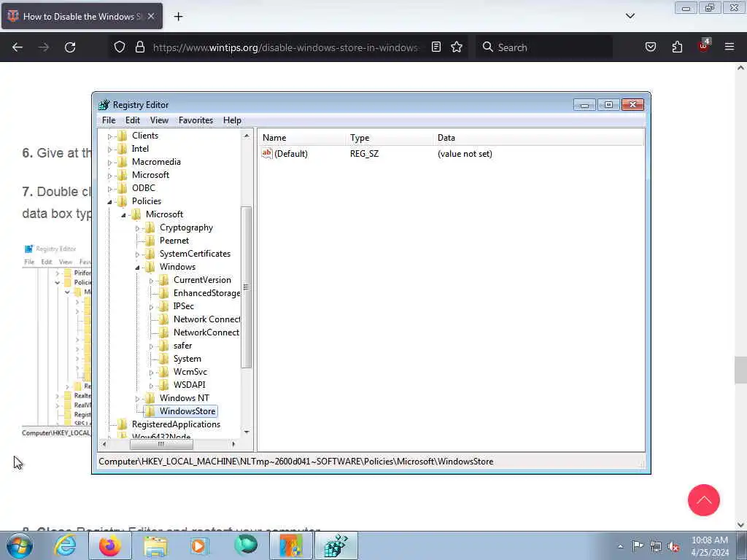Bookmark this page with the star icon
Image resolution: width=747 pixels, height=560 pixels.
(457, 47)
